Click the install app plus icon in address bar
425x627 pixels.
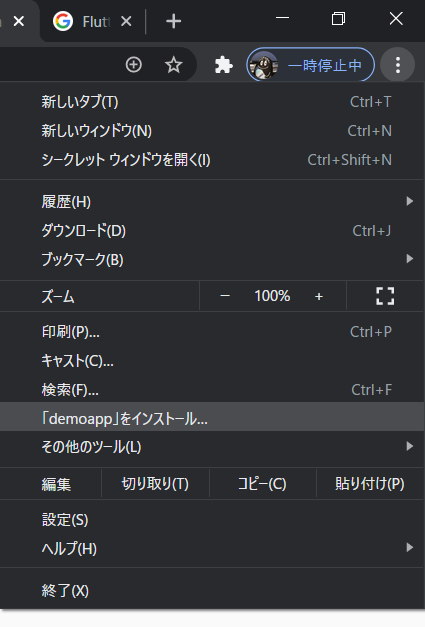point(134,65)
